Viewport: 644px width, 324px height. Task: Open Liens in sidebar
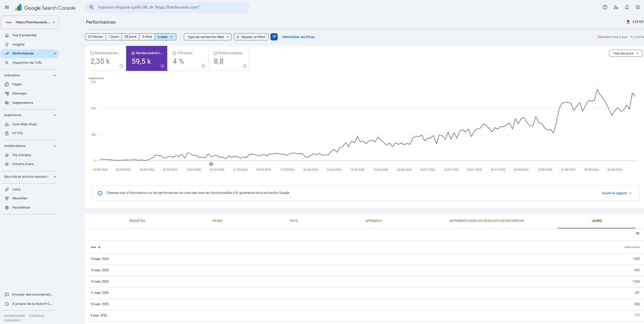[x=29, y=189]
